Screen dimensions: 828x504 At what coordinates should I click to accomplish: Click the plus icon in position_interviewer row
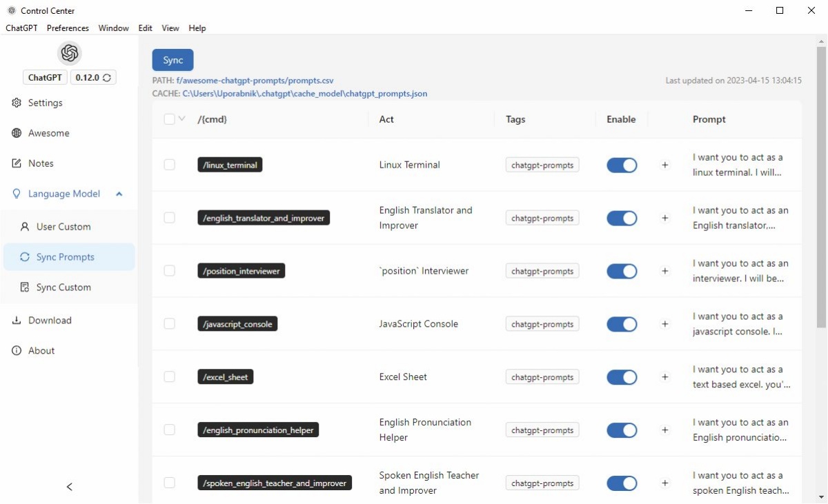[x=665, y=271]
